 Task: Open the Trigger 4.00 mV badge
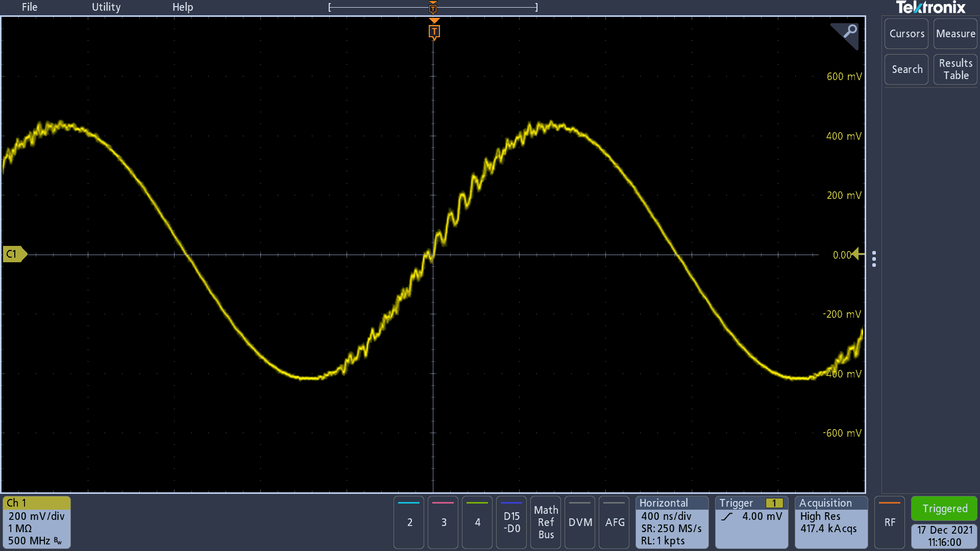[751, 521]
